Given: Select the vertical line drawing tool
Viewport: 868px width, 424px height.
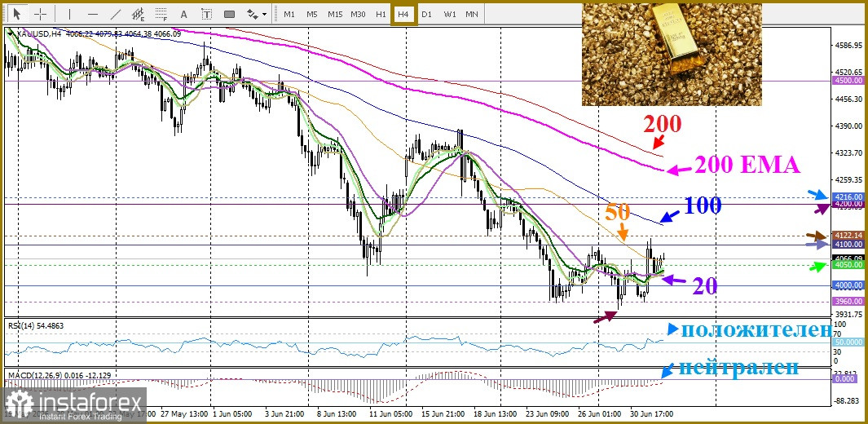Looking at the screenshot, I should coord(69,14).
